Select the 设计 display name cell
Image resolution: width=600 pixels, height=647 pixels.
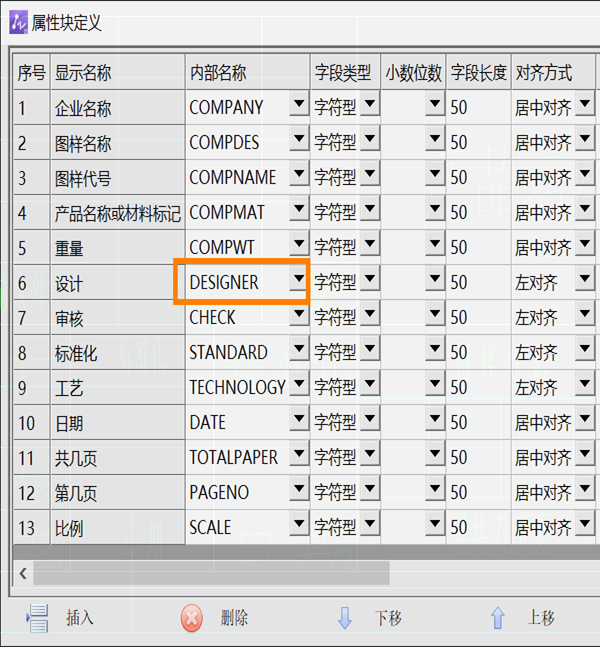(x=118, y=283)
